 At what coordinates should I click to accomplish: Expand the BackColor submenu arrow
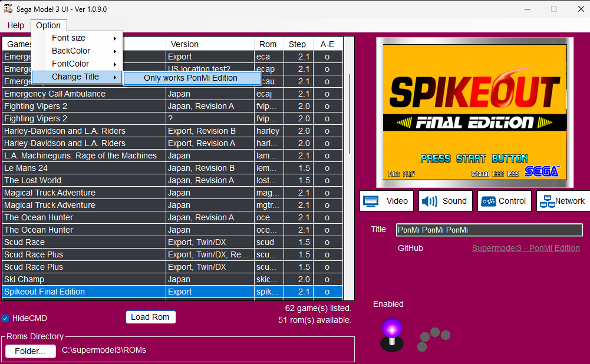(115, 51)
